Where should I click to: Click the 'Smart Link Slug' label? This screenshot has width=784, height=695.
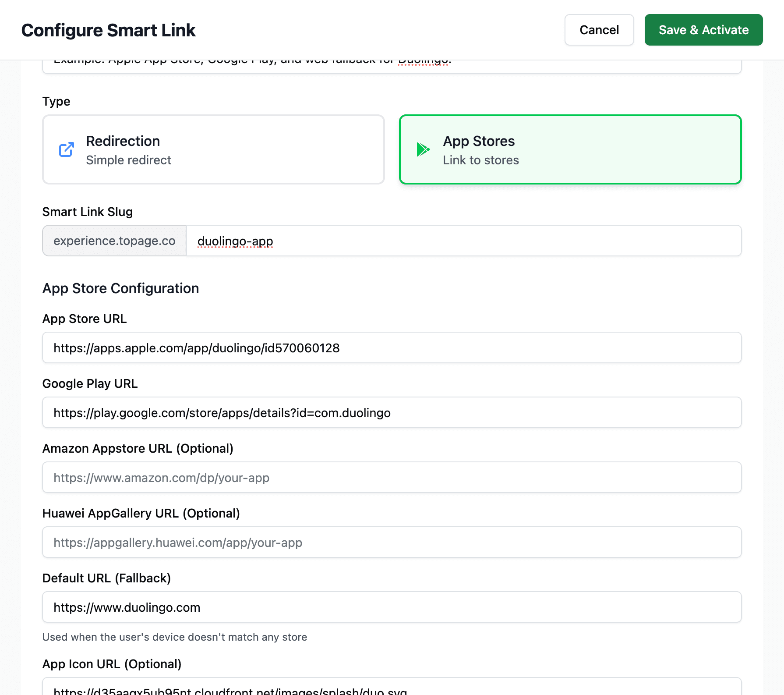click(88, 212)
